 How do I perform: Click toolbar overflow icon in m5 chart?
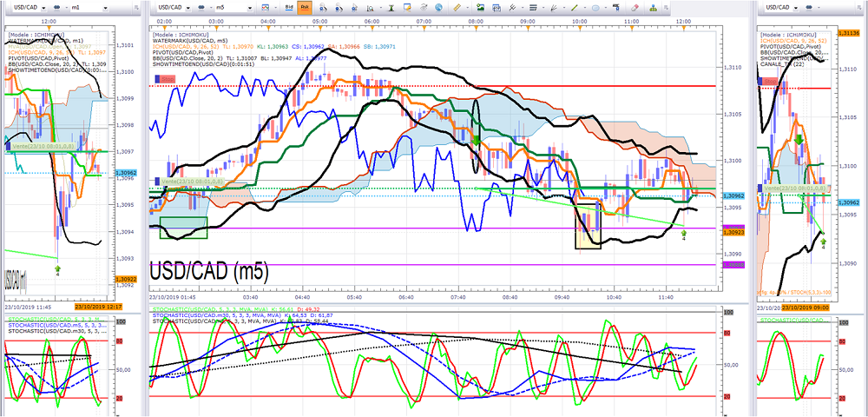pyautogui.click(x=666, y=8)
